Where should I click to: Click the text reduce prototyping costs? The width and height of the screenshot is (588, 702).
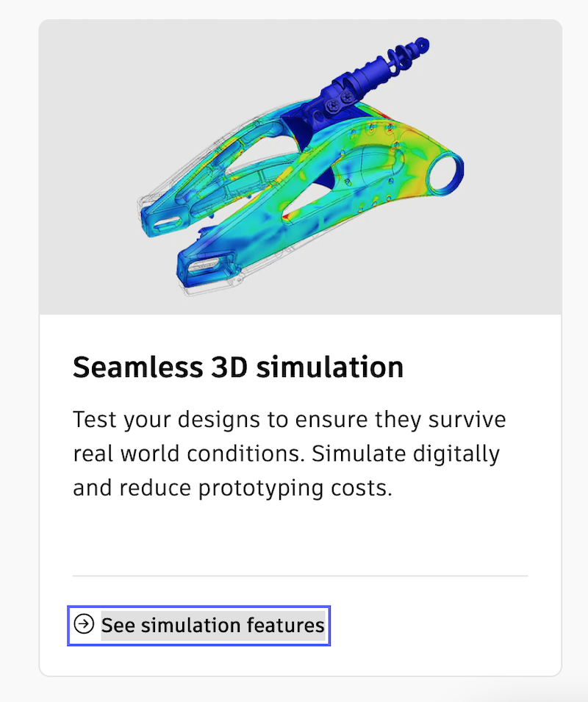[x=256, y=488]
